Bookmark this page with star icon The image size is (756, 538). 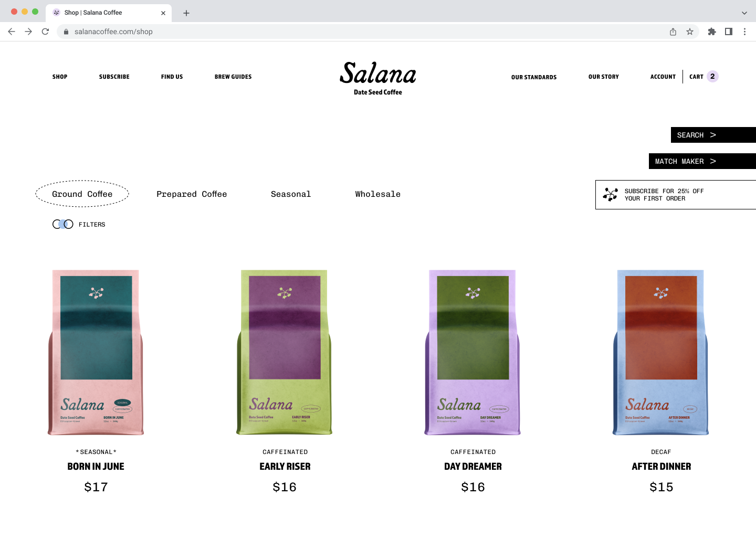tap(690, 31)
